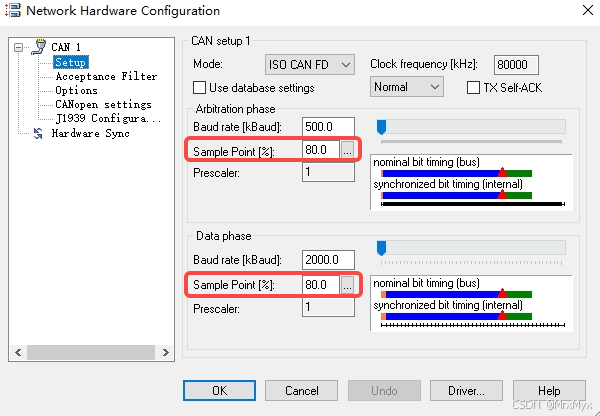Collapse the CAN 1 tree node

pos(18,47)
